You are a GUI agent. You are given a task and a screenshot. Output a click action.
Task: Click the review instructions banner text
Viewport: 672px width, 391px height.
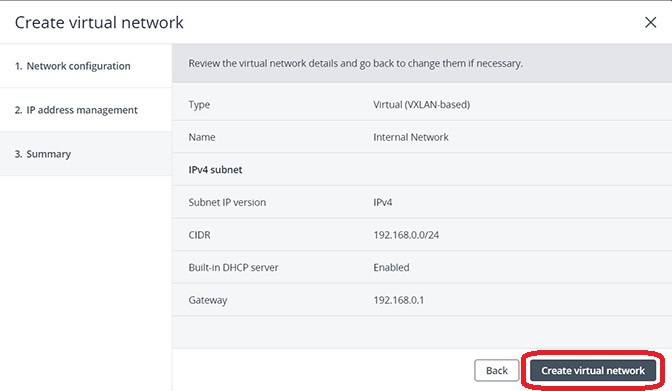[x=355, y=63]
